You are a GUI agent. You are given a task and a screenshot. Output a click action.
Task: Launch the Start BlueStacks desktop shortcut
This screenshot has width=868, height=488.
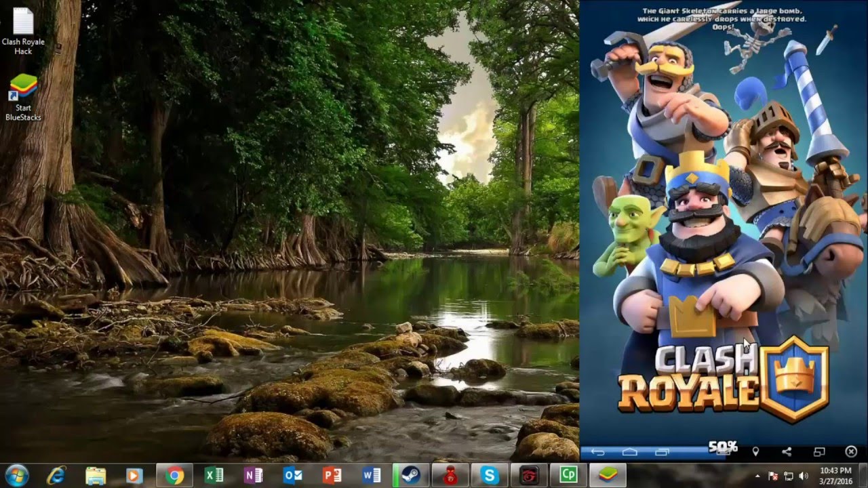pos(23,98)
